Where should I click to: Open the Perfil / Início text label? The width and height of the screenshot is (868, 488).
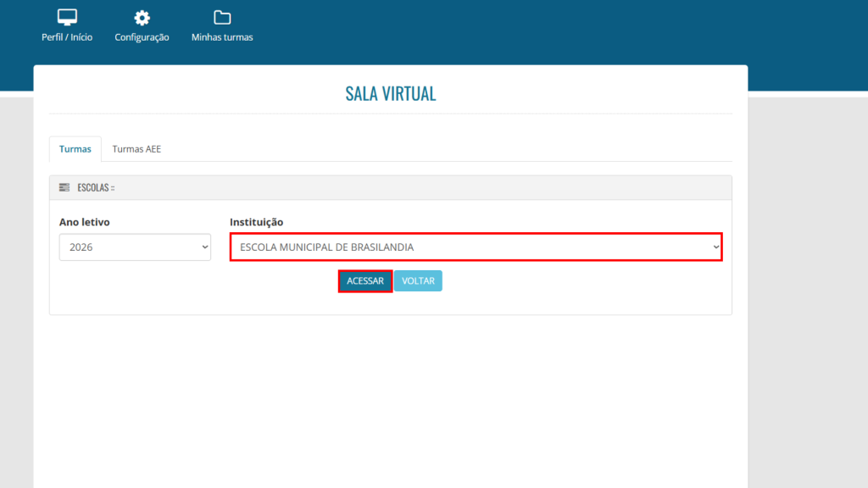pyautogui.click(x=67, y=37)
